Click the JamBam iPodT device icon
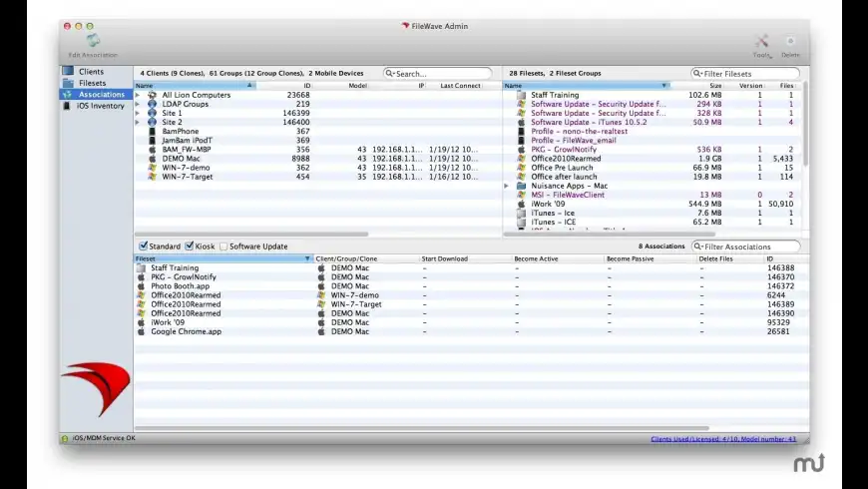The image size is (868, 489). pyautogui.click(x=153, y=141)
